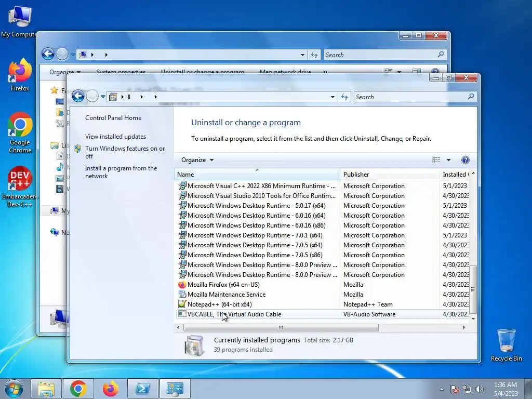Select Windows Desktop Runtime 6.0.16 (x86)

323,225
